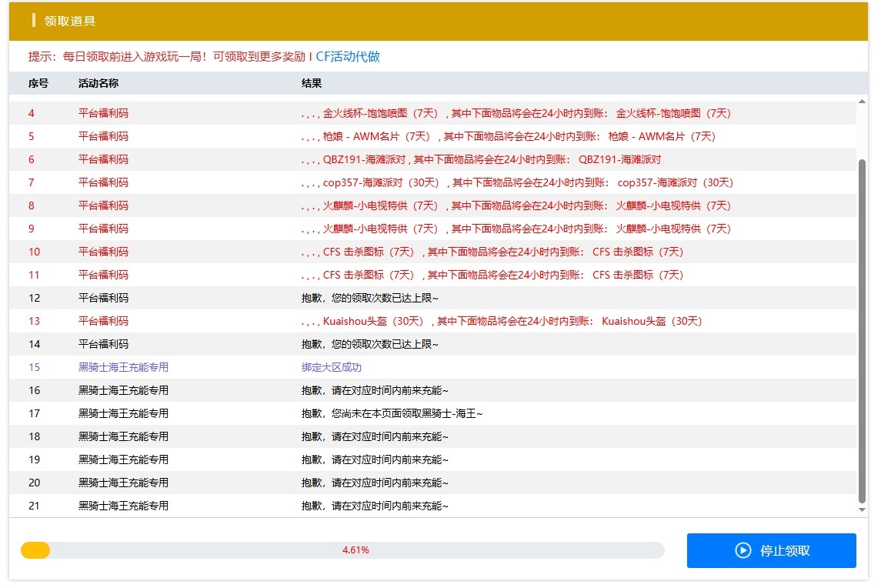Click the scrollbar down arrow
Viewport: 881px width, 588px height.
(x=862, y=509)
